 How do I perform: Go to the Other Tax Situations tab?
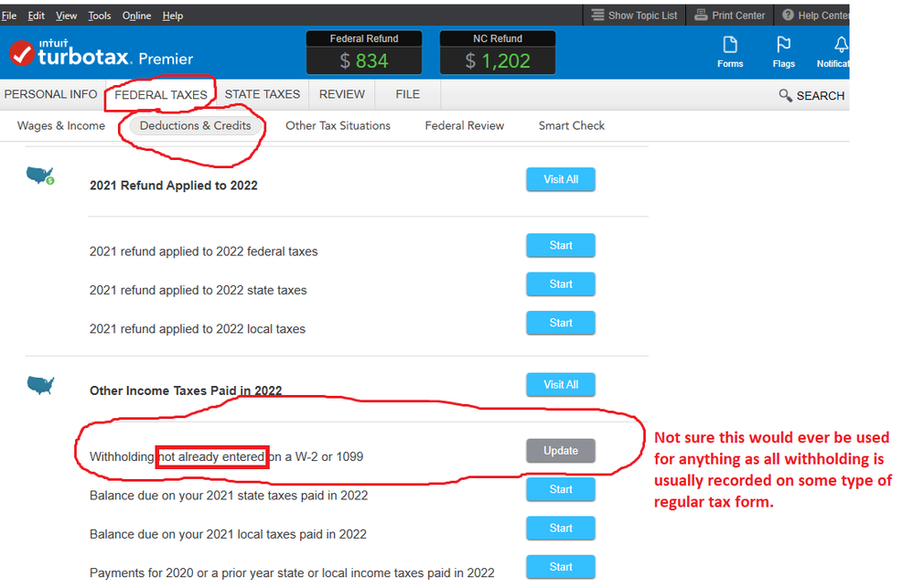338,125
